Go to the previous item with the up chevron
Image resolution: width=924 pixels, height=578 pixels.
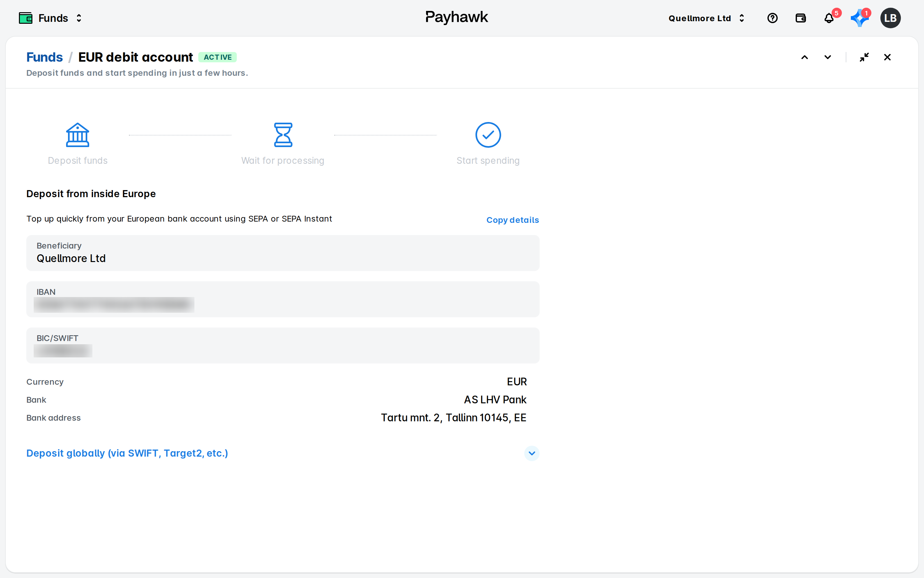point(805,57)
